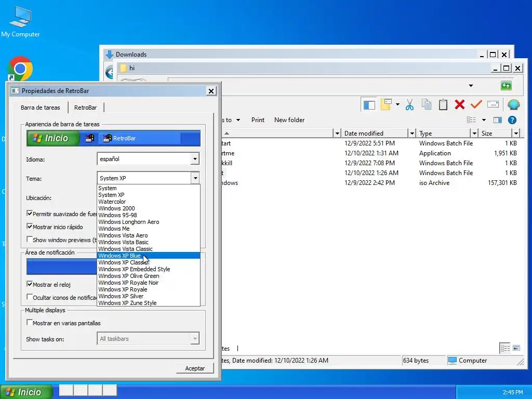This screenshot has width=532, height=399.
Task: Click the RetroBar task in appearance preview
Action: [x=139, y=138]
